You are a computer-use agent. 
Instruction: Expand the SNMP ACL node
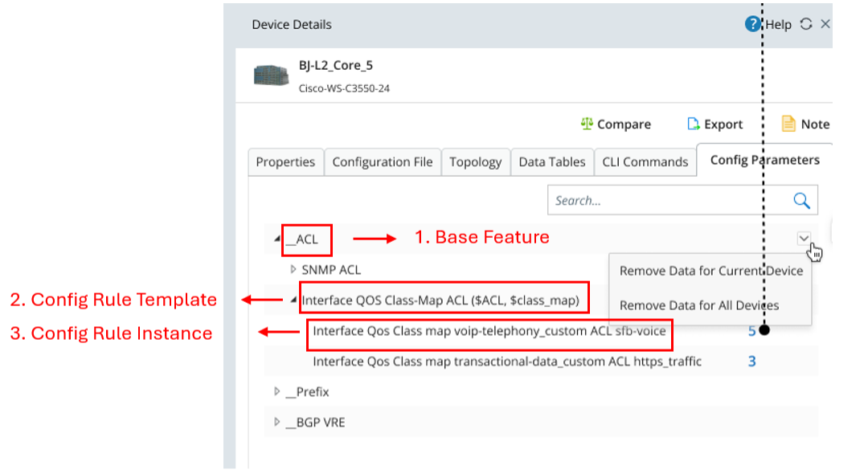click(x=293, y=270)
